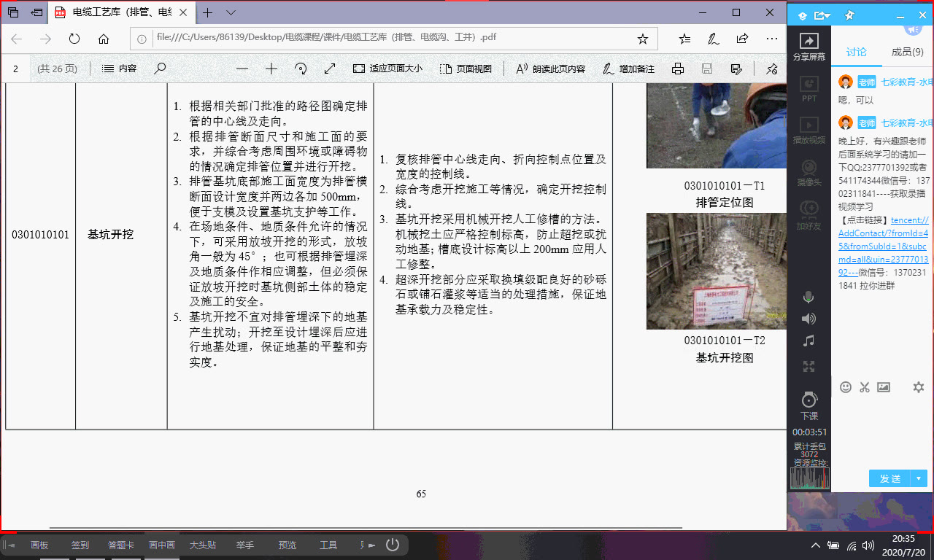The height and width of the screenshot is (560, 934).
Task: Expand the send options dropdown arrow
Action: [919, 478]
